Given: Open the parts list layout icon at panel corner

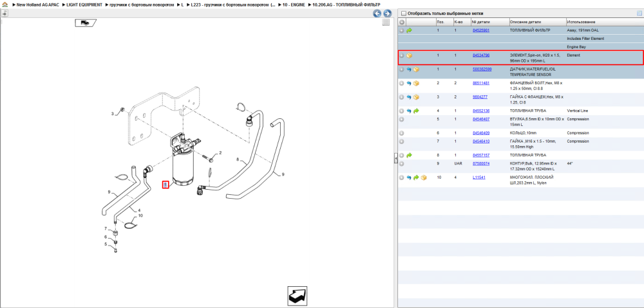Looking at the screenshot, I should tap(639, 13).
